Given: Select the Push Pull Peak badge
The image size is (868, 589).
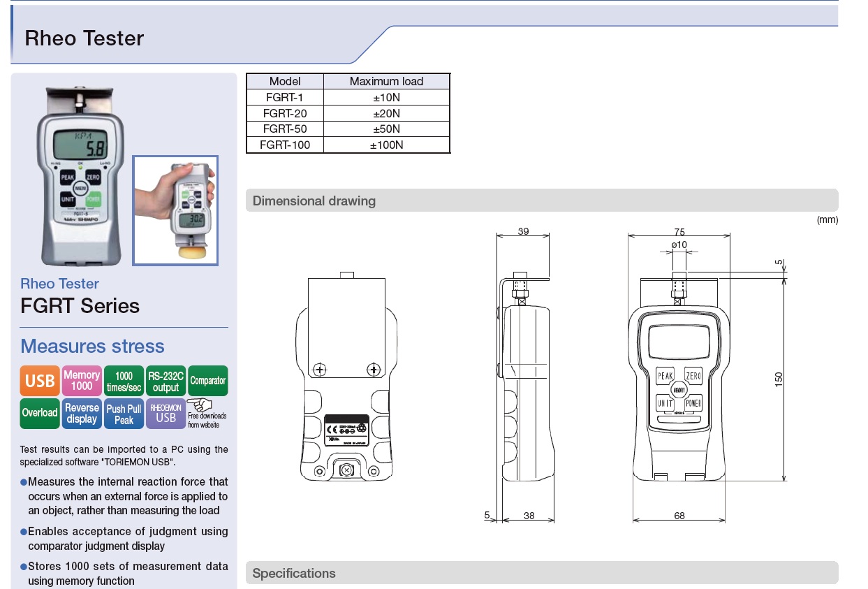Looking at the screenshot, I should (x=124, y=413).
